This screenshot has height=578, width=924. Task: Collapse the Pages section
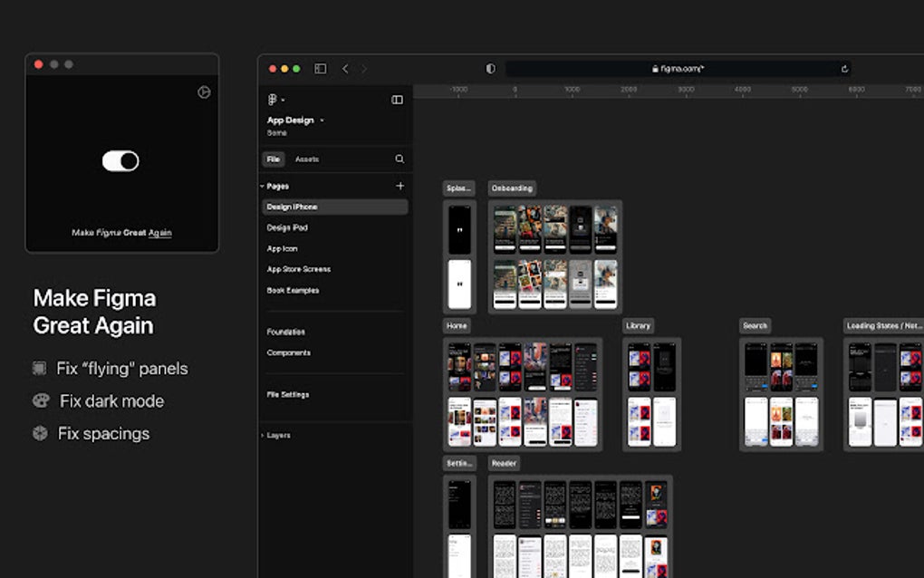262,186
